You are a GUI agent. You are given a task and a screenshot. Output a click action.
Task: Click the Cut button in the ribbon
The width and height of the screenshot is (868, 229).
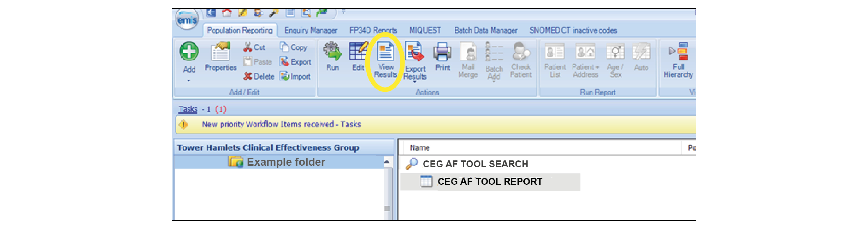[x=254, y=47]
